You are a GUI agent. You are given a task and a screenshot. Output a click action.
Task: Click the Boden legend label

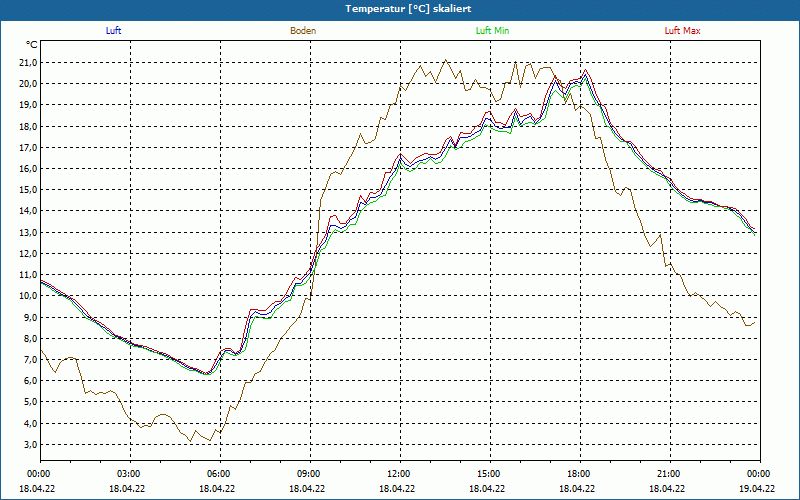(303, 31)
